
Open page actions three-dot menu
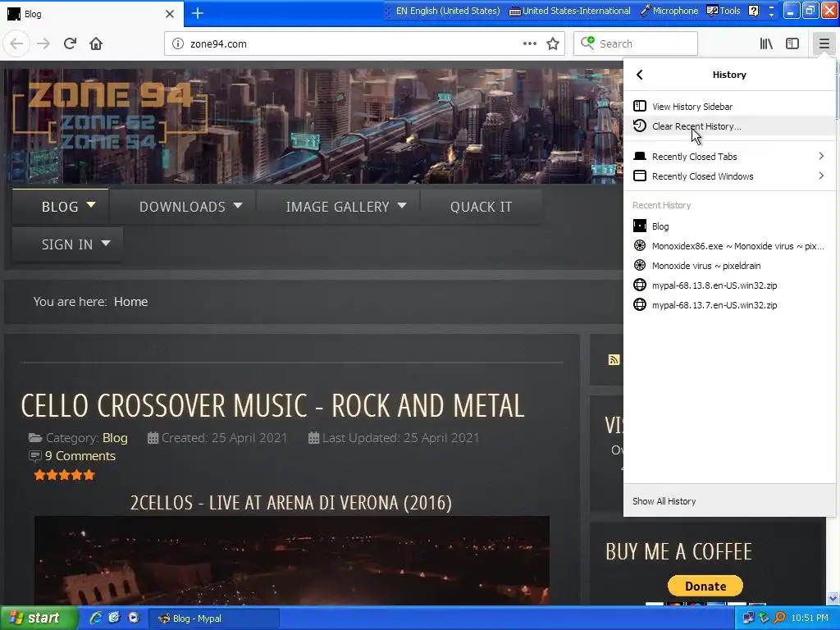pos(530,44)
